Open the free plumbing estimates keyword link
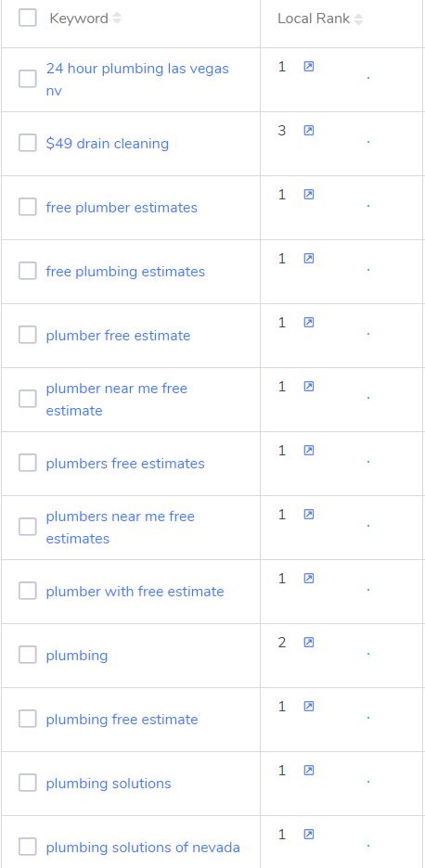This screenshot has width=425, height=868. click(x=125, y=272)
